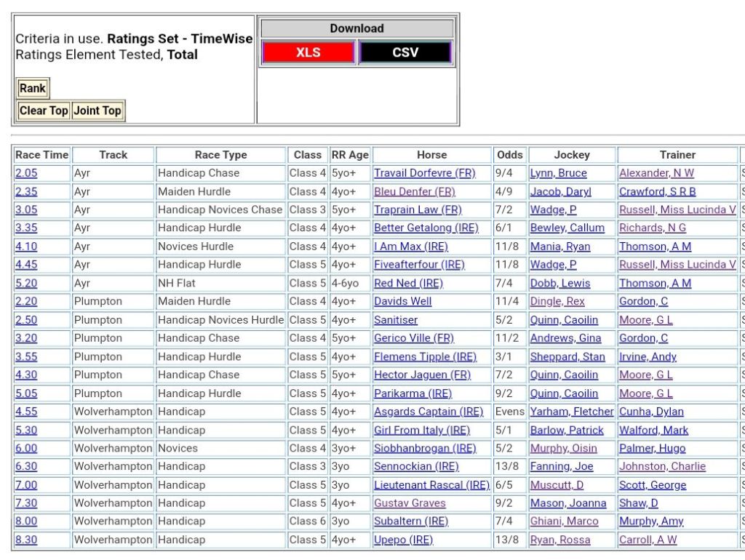
Task: Click the 8.30 Wolverhampton race time
Action: click(26, 540)
